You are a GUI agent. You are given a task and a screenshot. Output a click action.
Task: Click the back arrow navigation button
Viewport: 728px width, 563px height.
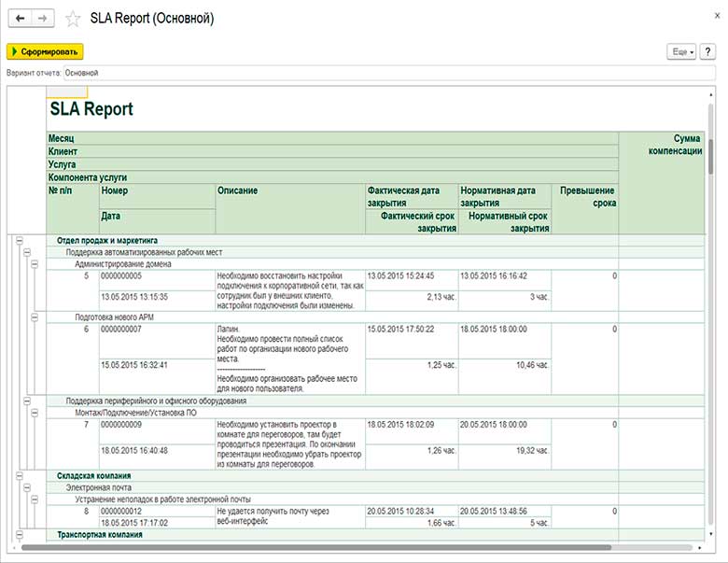(x=20, y=19)
